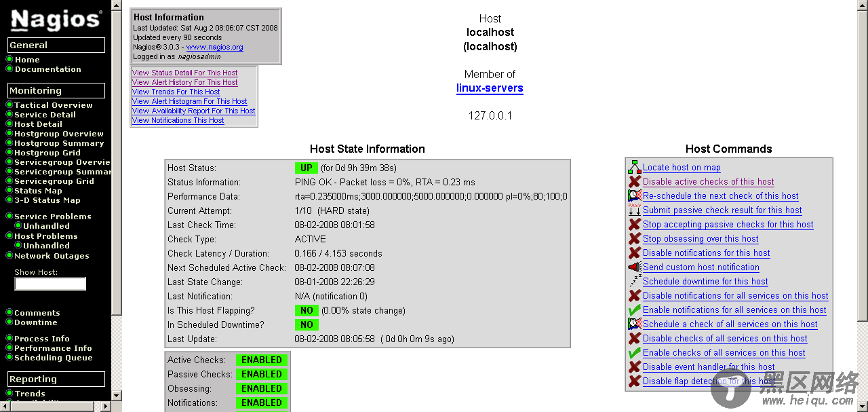Click View Status Detail For This Host
Screen dimensions: 868x412
185,73
